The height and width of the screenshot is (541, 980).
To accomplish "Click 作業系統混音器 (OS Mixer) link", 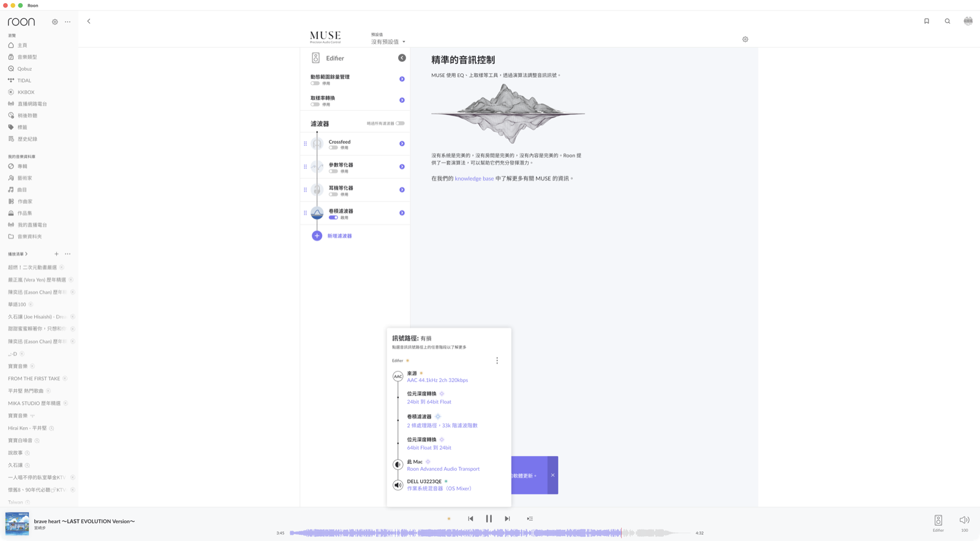I will 439,488.
